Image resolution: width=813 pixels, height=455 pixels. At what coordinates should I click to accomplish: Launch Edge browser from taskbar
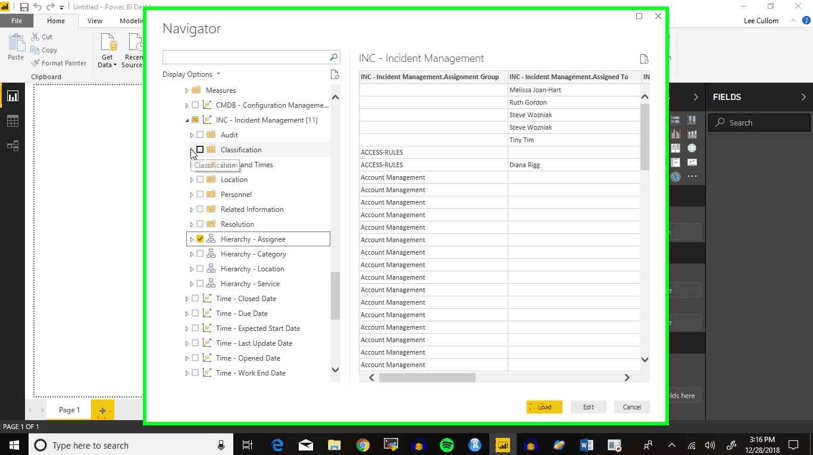pos(277,445)
